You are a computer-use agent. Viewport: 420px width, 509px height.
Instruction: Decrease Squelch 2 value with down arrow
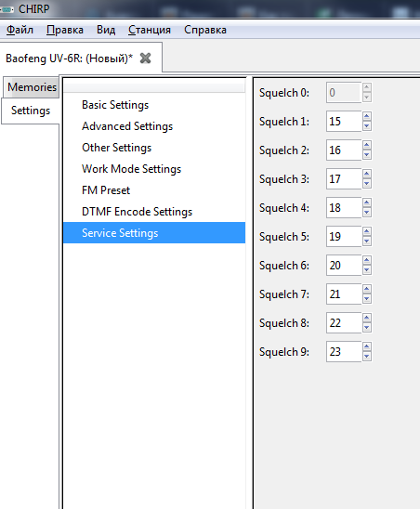point(367,155)
